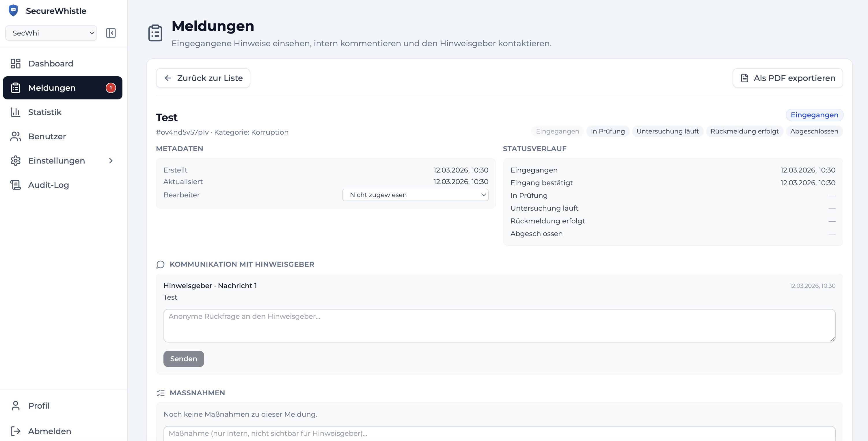Expand the Einstellungen submenu chevron

111,160
